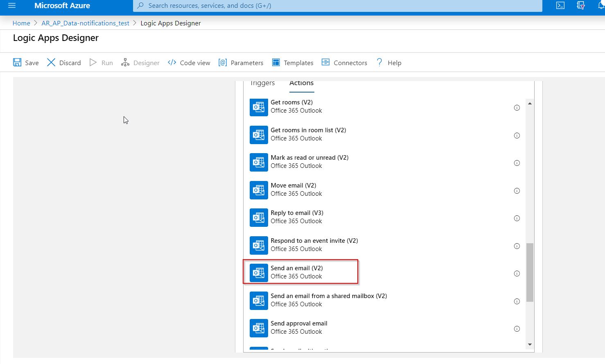Show info for Send an email (V2)
605x364 pixels.
coord(517,274)
